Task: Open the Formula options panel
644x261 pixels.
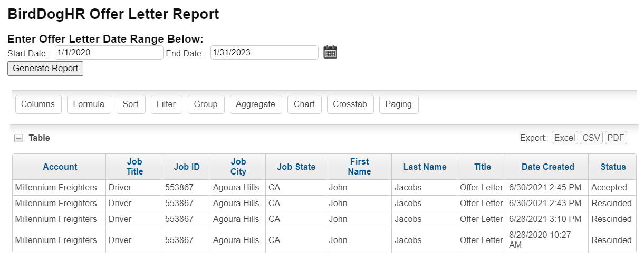Action: pos(89,104)
